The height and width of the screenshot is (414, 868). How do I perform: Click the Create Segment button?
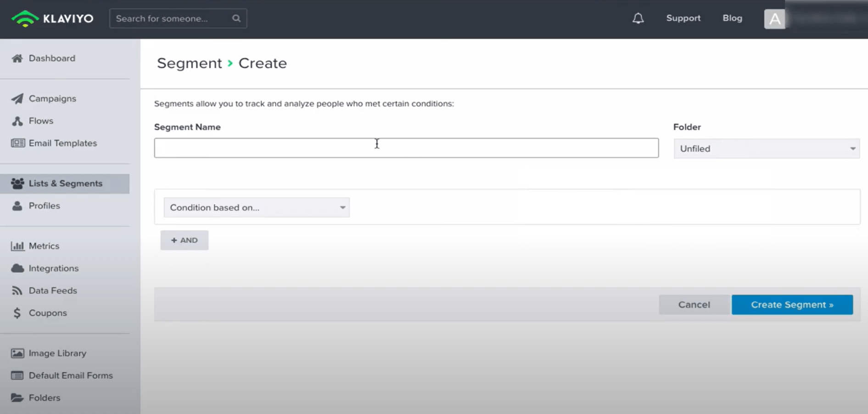(792, 305)
